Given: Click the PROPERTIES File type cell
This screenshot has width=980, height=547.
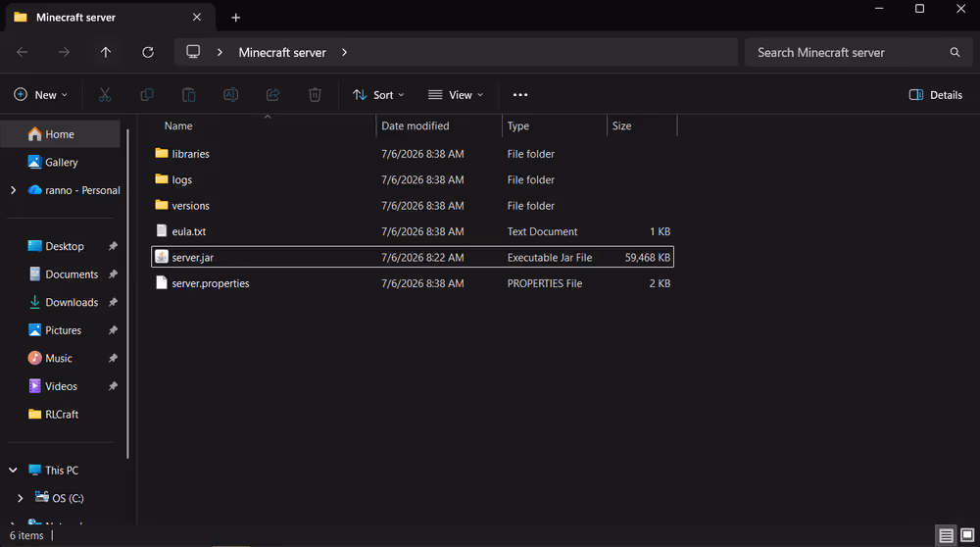Looking at the screenshot, I should coord(544,283).
